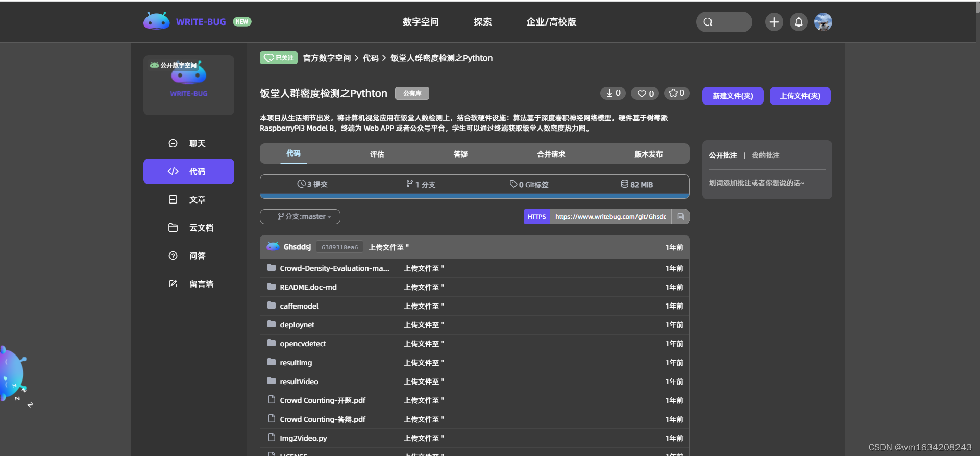Click the plus create icon
Viewport: 980px width, 456px height.
click(x=774, y=22)
